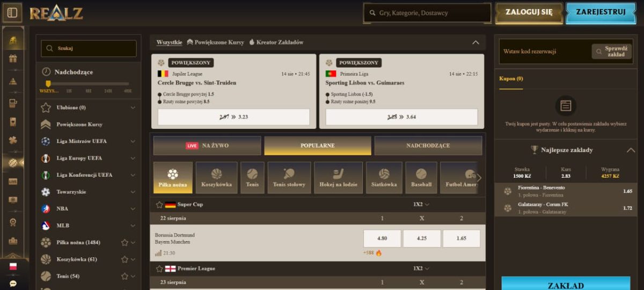
Task: Open the slot machine icon in sidebar
Action: coord(13,104)
